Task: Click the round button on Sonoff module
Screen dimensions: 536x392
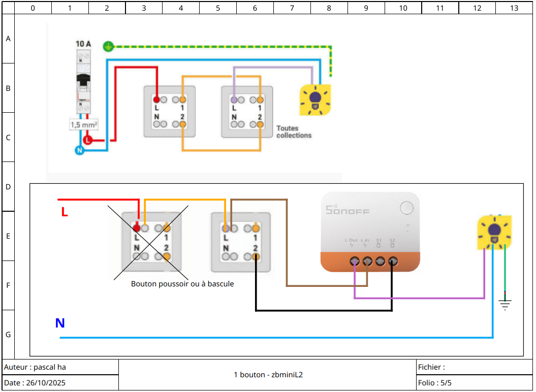Action: tap(407, 208)
